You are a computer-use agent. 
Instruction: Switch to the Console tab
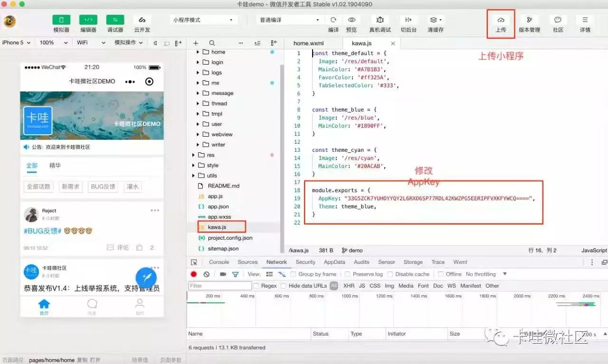219,262
